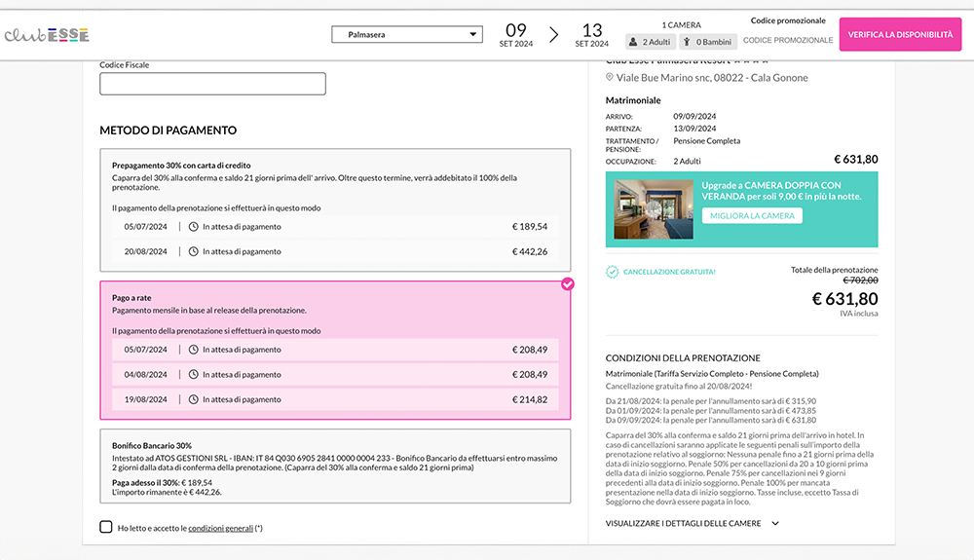Screen dimensions: 974x560
Task: Select check-in date 09 SET 2024
Action: tap(515, 35)
